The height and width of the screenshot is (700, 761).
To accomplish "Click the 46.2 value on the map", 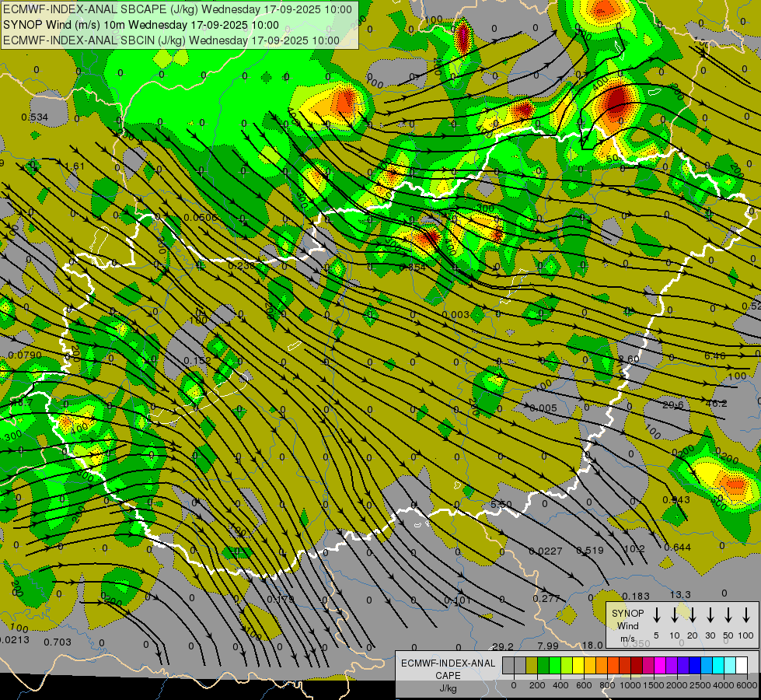I will click(717, 403).
